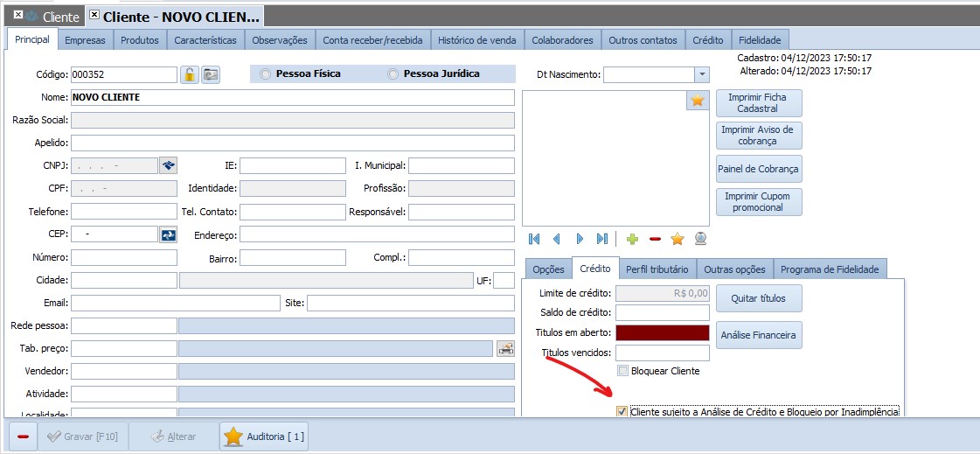
Task: Open the Dt Nascimento date dropdown
Action: click(701, 74)
